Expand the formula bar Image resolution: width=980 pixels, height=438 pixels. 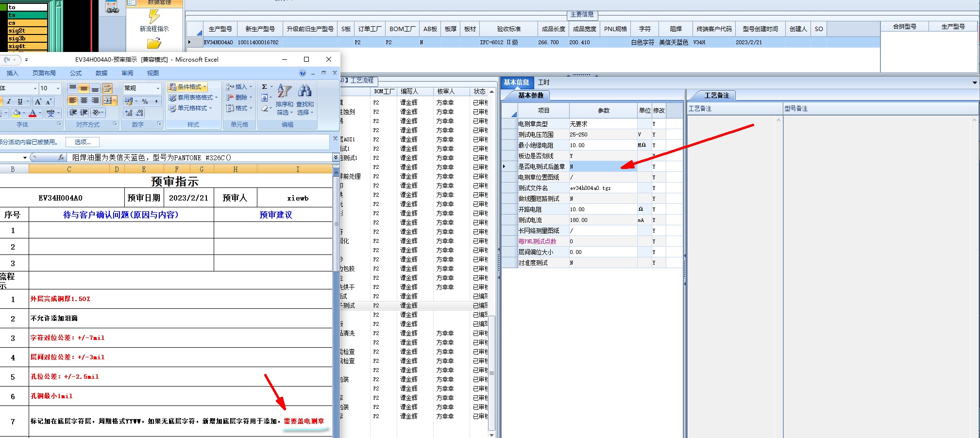click(336, 157)
